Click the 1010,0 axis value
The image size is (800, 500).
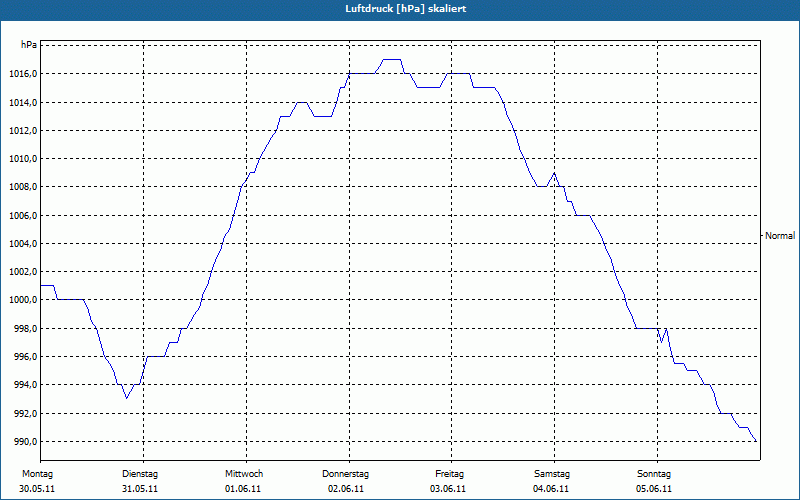(23, 159)
